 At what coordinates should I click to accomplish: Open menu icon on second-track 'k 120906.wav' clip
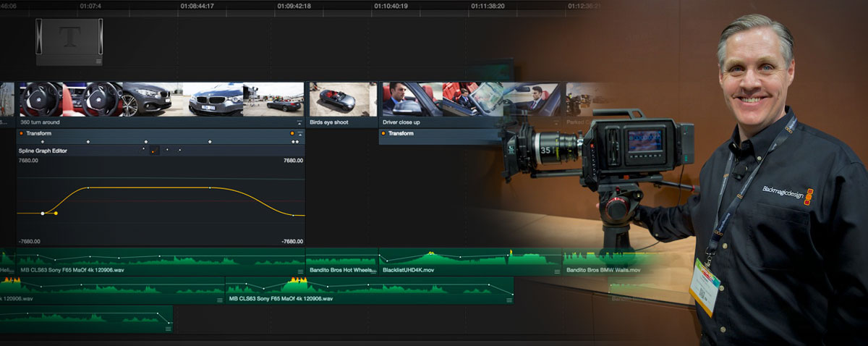[220, 300]
